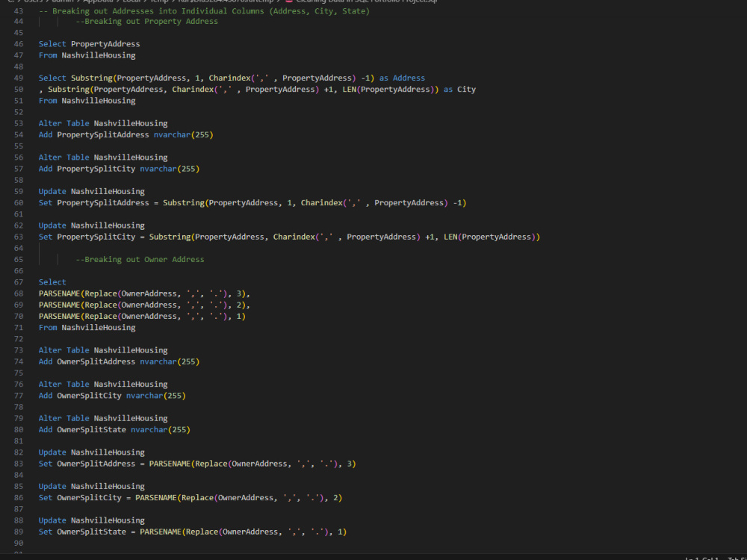Click 'PropertySplitCity' on line 63
Viewport: 747px width, 560px height.
(96, 237)
